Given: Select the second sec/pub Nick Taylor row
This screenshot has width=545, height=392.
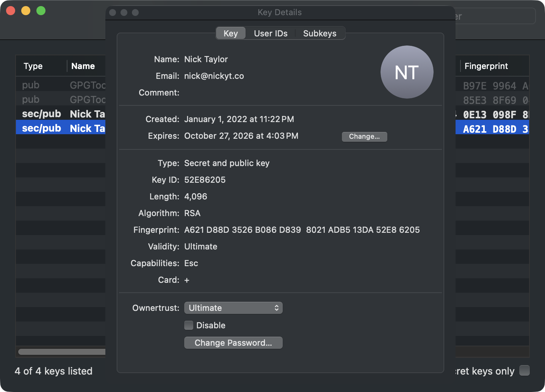Looking at the screenshot, I should click(x=61, y=128).
